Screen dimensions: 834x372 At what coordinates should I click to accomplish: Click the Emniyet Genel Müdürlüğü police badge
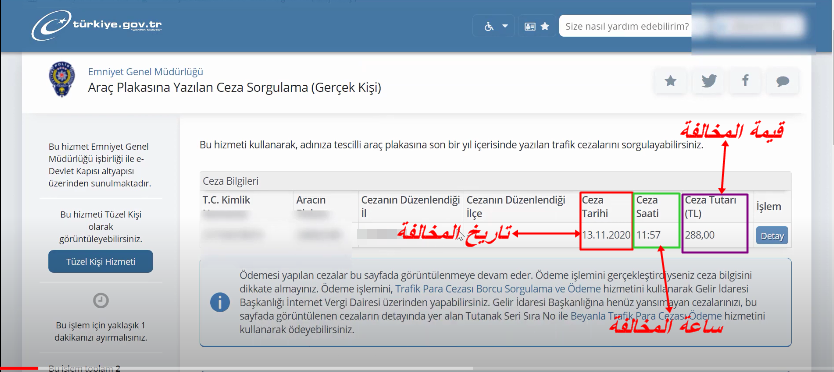[x=61, y=80]
